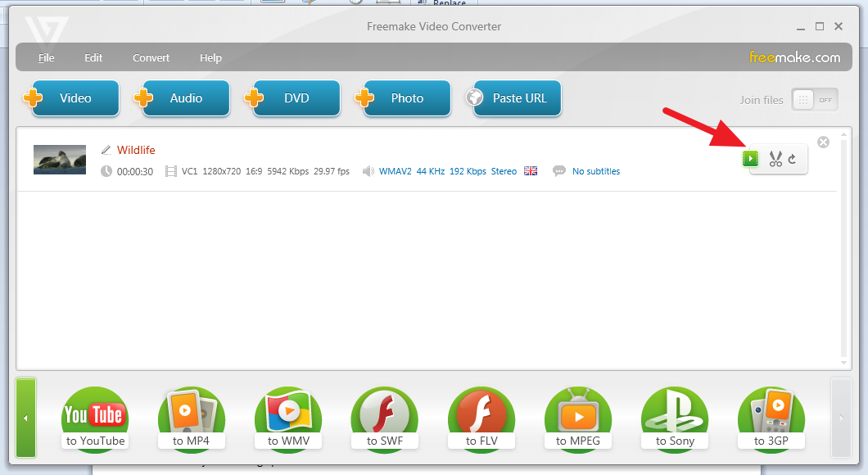Image resolution: width=868 pixels, height=475 pixels.
Task: Open the File menu
Action: click(47, 58)
